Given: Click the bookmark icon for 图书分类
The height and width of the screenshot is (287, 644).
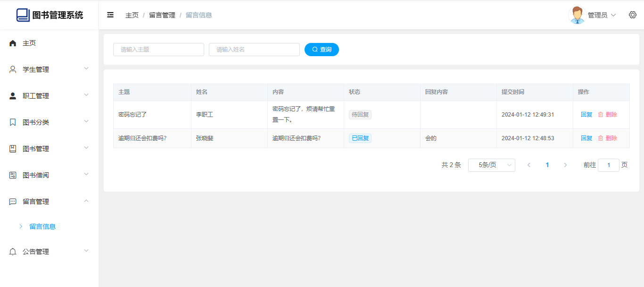Looking at the screenshot, I should [13, 122].
